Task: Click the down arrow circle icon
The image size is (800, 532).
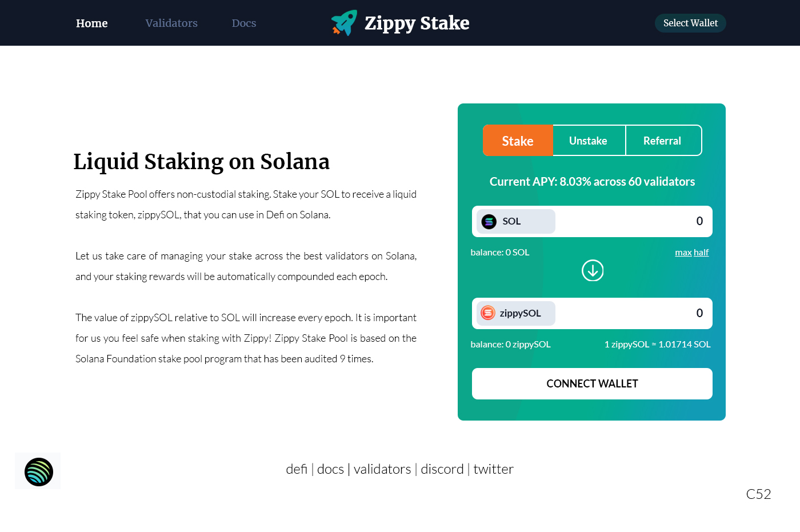Action: point(593,270)
